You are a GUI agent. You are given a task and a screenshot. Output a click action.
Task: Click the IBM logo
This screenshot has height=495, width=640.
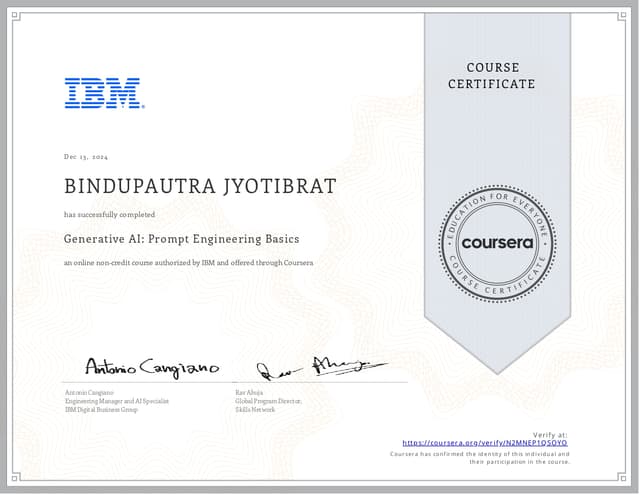click(x=104, y=93)
